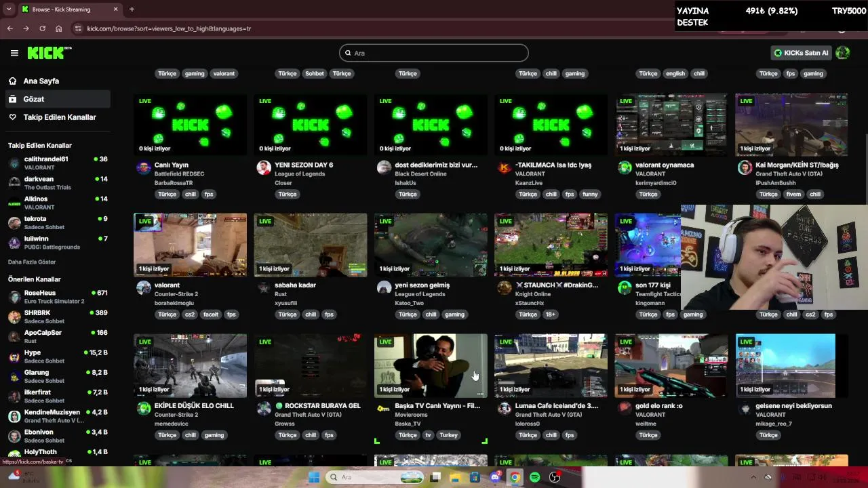Click the Ebonivon channel avatar

14,436
